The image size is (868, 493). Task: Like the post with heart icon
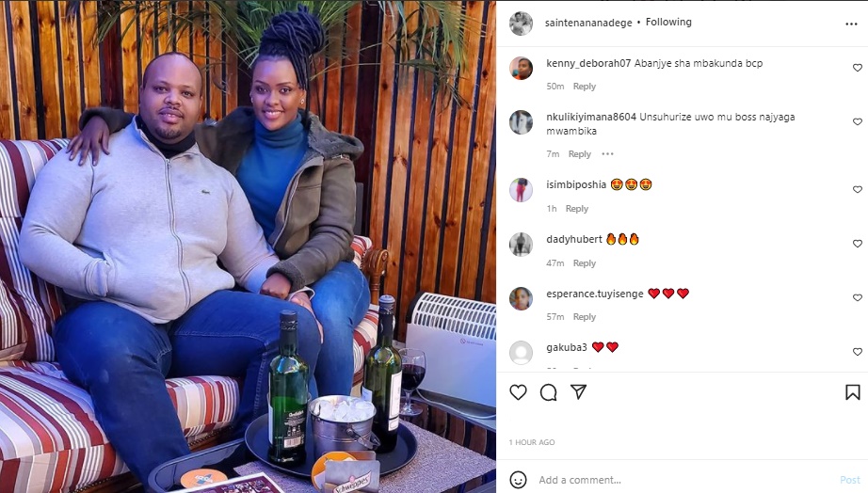click(518, 392)
